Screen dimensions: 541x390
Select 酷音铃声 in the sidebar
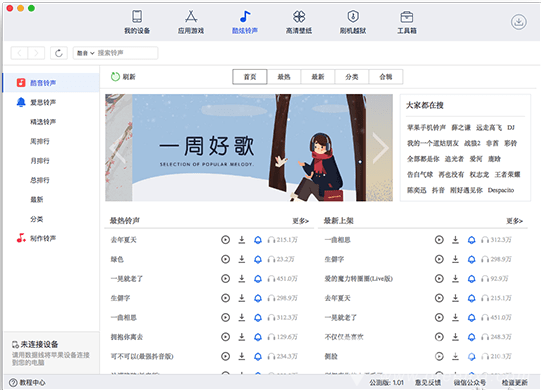(x=51, y=83)
